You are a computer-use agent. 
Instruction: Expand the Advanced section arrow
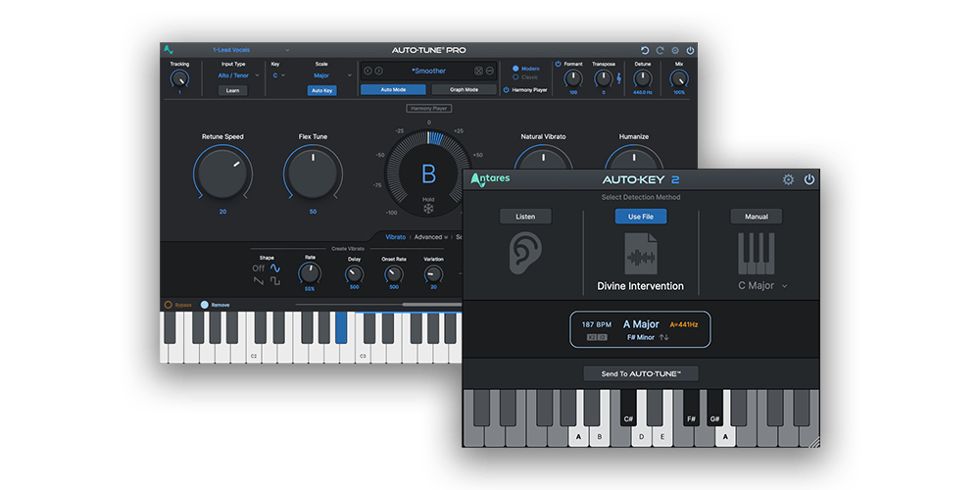[446, 237]
